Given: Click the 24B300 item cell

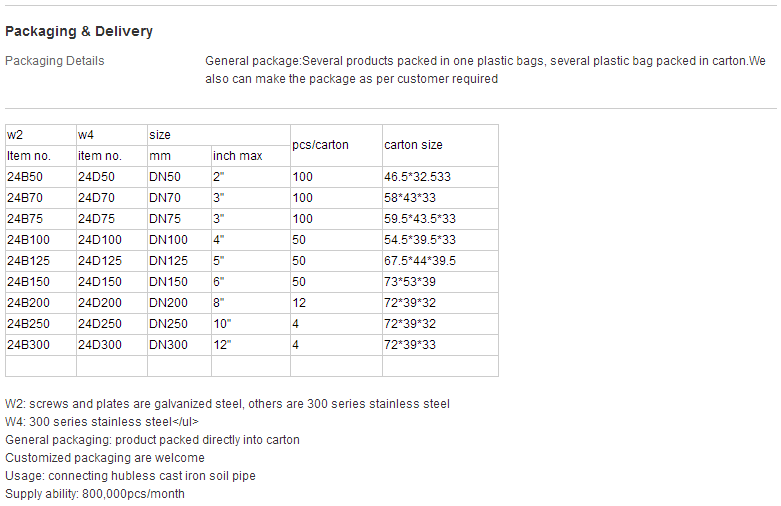Looking at the screenshot, I should (41, 345).
